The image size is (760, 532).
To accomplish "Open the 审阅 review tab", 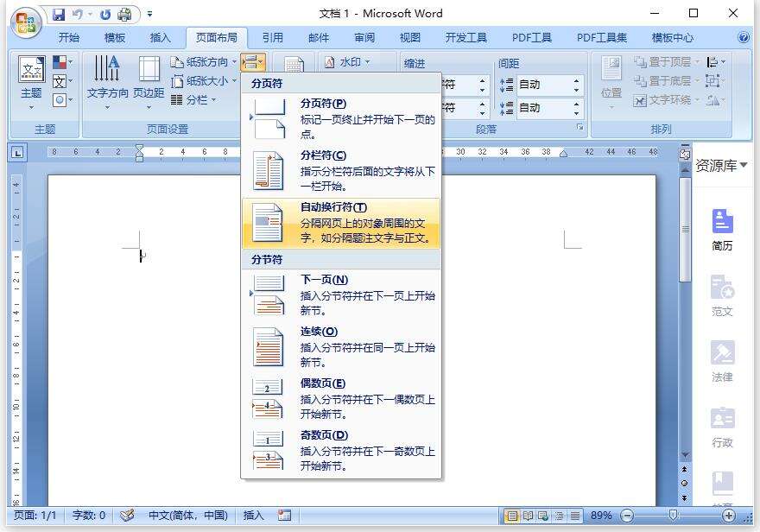I will pyautogui.click(x=364, y=38).
